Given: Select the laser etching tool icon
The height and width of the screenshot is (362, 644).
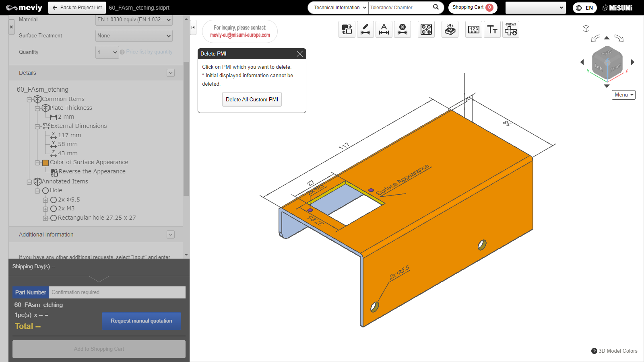Looking at the screenshot, I should click(x=450, y=29).
